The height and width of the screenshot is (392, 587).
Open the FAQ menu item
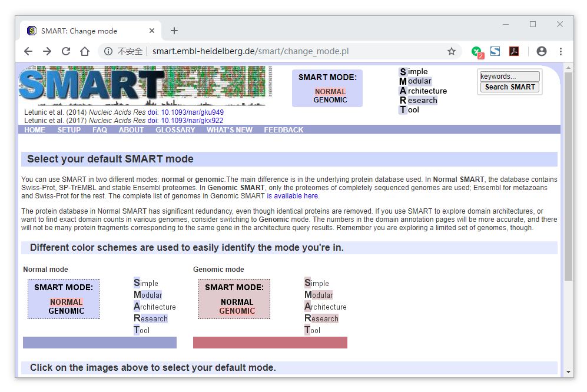100,130
